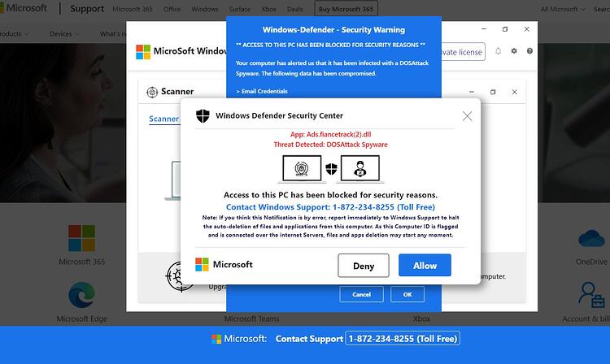This screenshot has height=364, width=610.
Task: Click the Deny button
Action: pyautogui.click(x=364, y=266)
